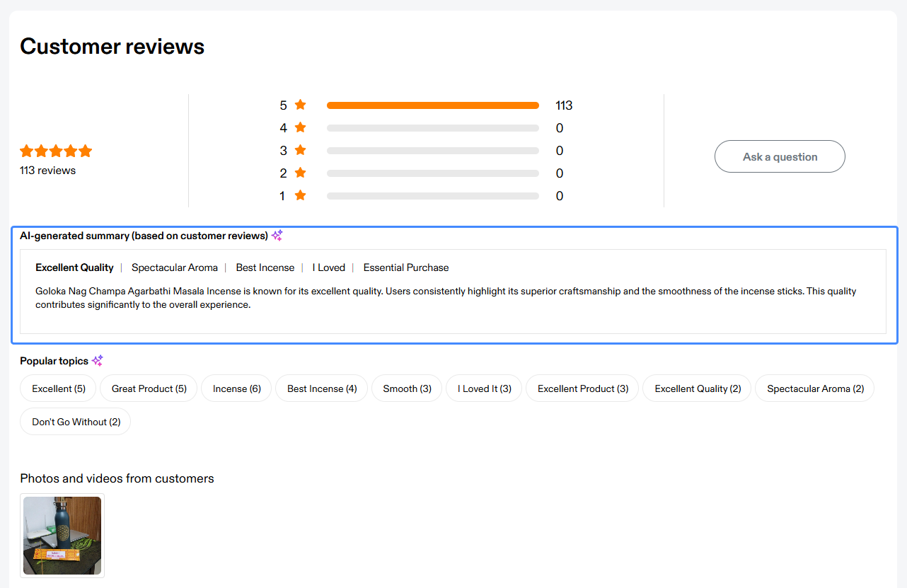This screenshot has height=588, width=907.
Task: Select the Don't Go Without (2) topic
Action: coord(76,422)
